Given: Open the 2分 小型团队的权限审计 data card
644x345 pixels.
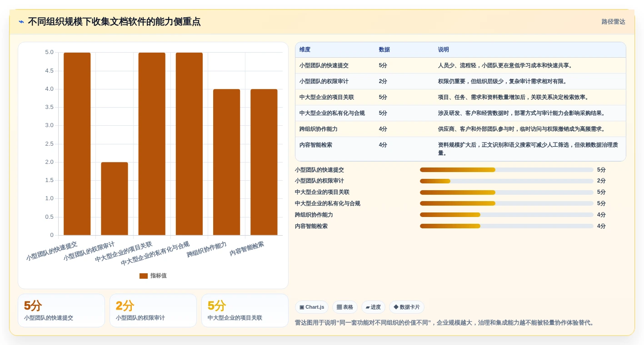Looking at the screenshot, I should 153,310.
